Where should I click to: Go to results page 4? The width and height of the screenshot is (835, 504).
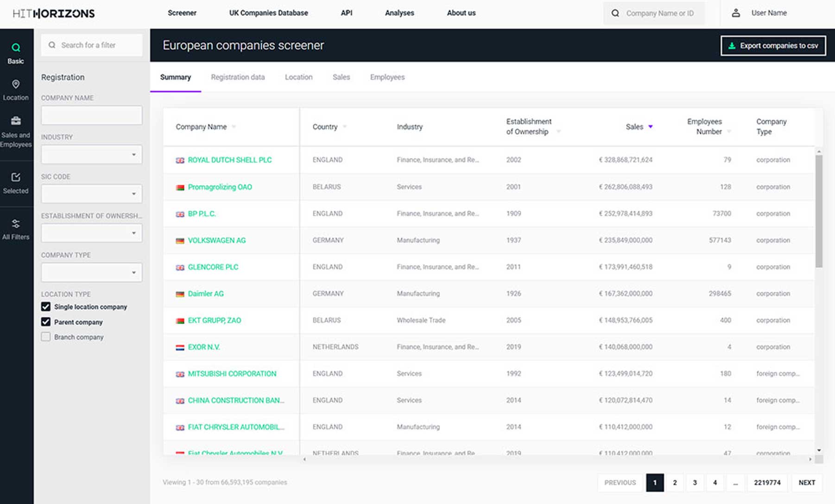[715, 482]
